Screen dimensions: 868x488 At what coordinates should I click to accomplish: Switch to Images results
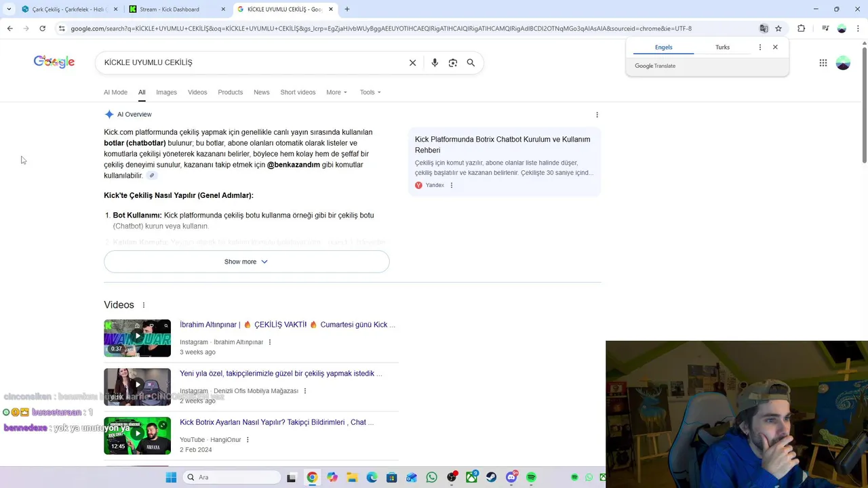(x=166, y=92)
